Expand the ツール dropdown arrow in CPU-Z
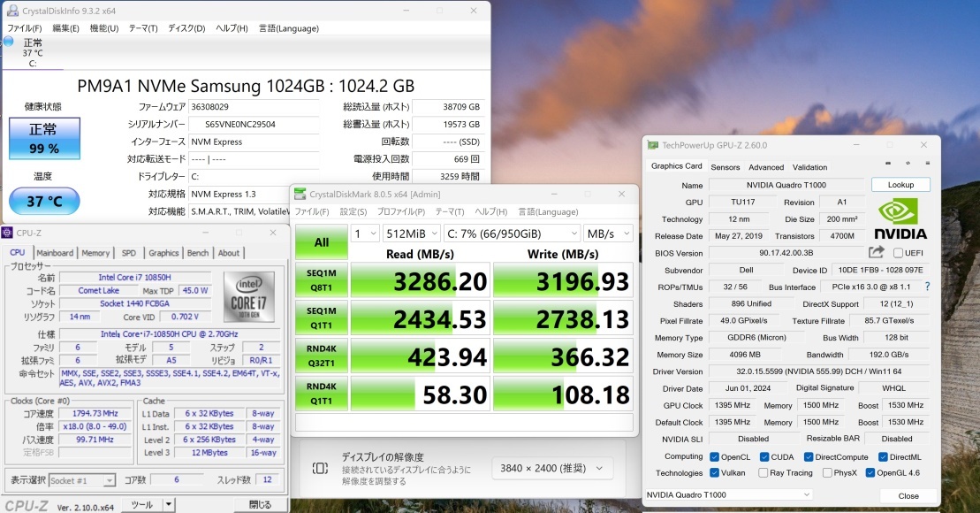 coord(168,505)
